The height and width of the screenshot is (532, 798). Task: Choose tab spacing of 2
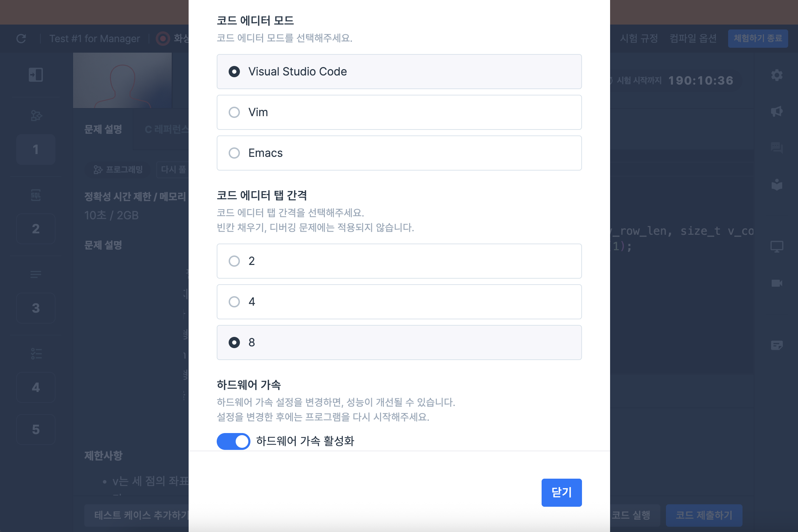pos(399,261)
